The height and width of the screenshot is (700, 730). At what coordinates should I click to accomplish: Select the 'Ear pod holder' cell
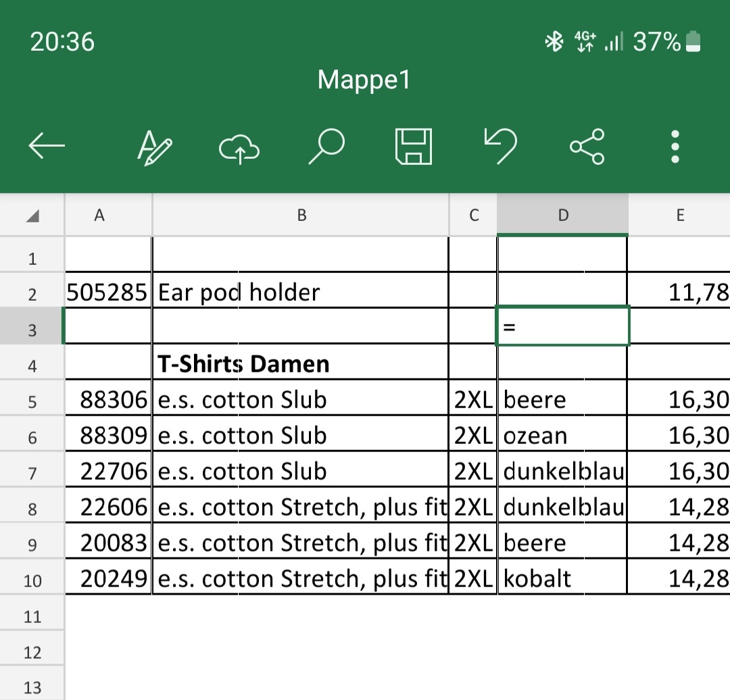click(x=301, y=292)
